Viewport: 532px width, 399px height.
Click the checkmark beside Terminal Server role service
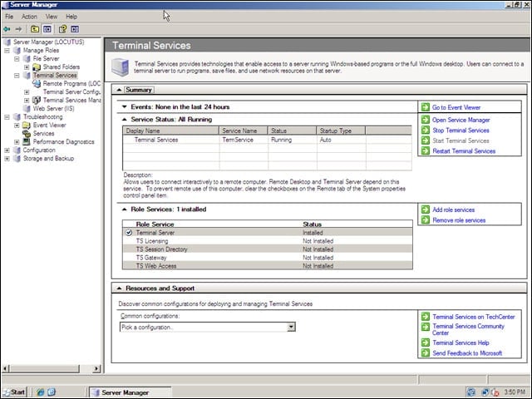(x=129, y=233)
